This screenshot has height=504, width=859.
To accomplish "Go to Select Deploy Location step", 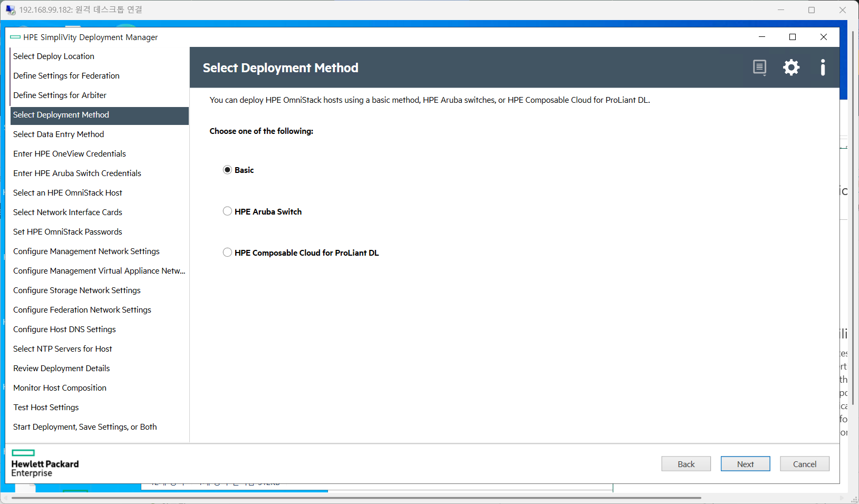I will click(x=100, y=56).
